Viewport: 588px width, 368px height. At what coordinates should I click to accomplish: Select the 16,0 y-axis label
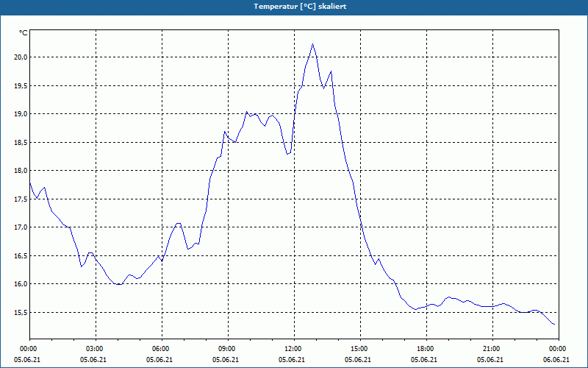click(21, 284)
